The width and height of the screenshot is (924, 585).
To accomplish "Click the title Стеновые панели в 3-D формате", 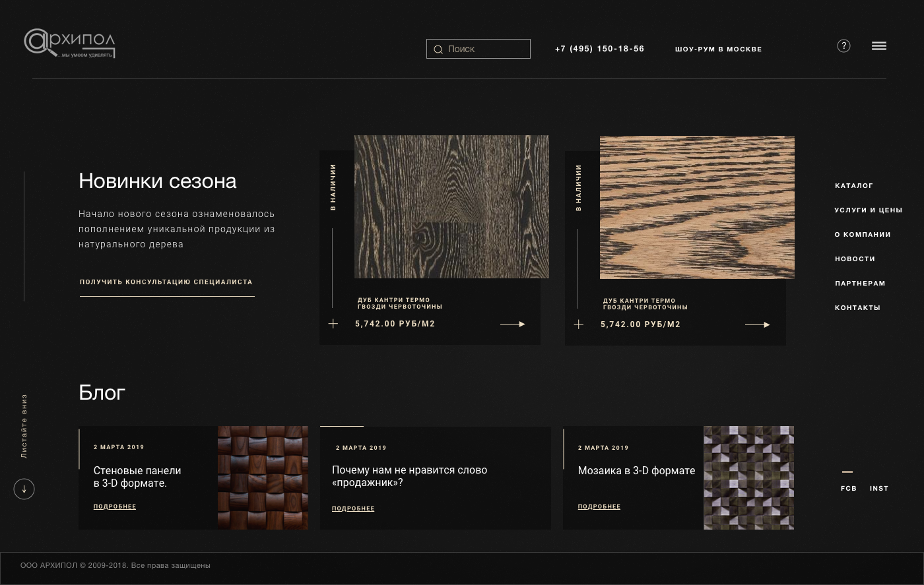I will pos(137,477).
